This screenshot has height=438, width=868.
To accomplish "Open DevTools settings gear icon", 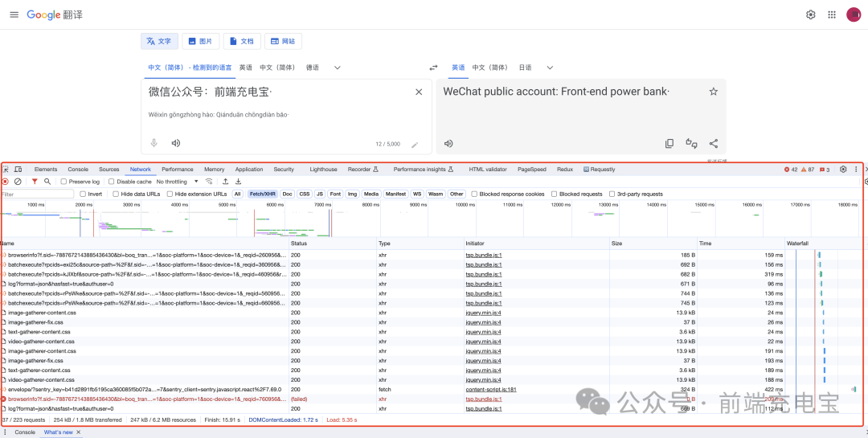I will pos(843,170).
